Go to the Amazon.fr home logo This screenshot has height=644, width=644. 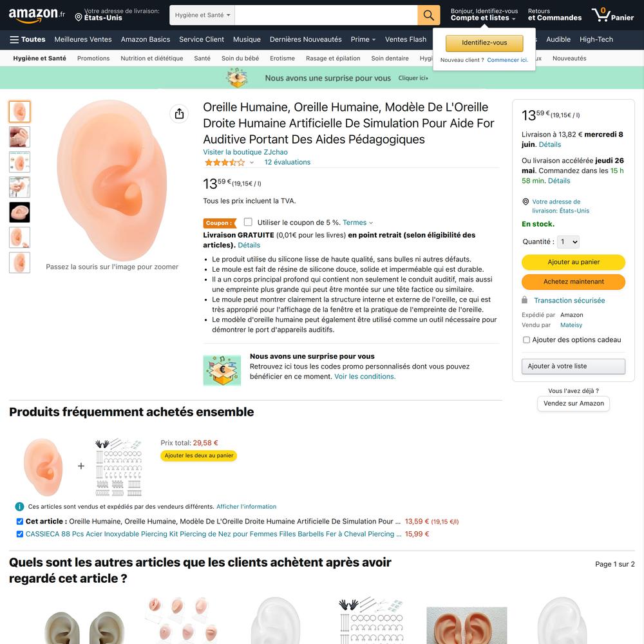coord(37,15)
